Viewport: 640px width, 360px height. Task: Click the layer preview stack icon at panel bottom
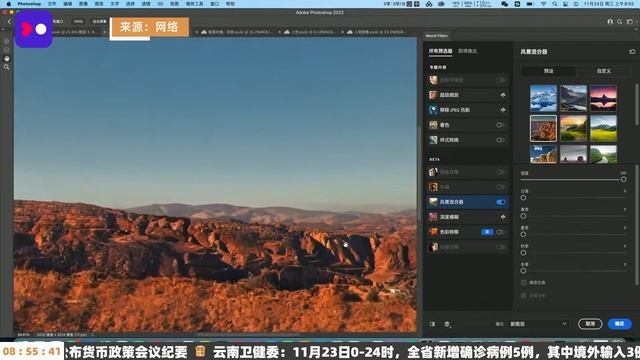(x=447, y=324)
